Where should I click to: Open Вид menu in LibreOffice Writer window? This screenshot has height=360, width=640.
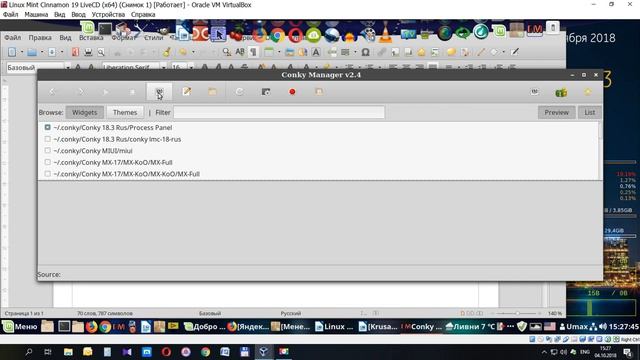(x=65, y=38)
